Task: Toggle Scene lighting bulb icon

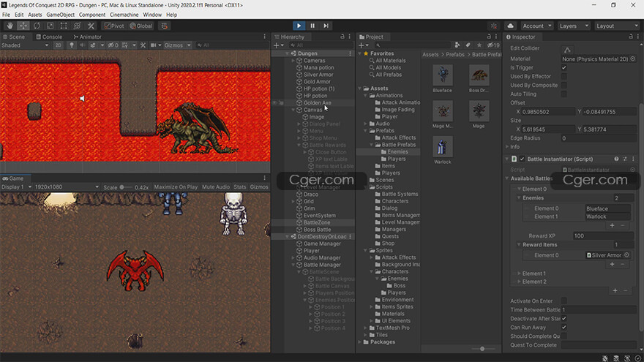Action: [x=72, y=45]
